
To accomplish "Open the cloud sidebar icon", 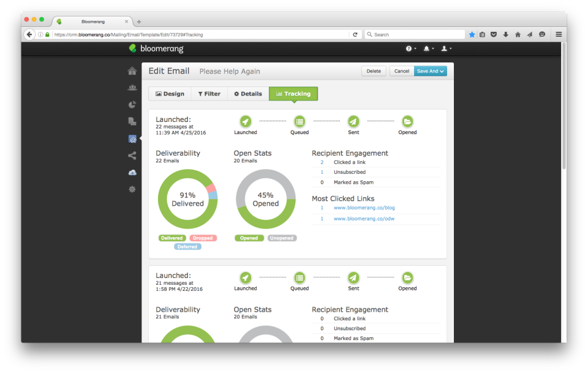I will point(132,173).
